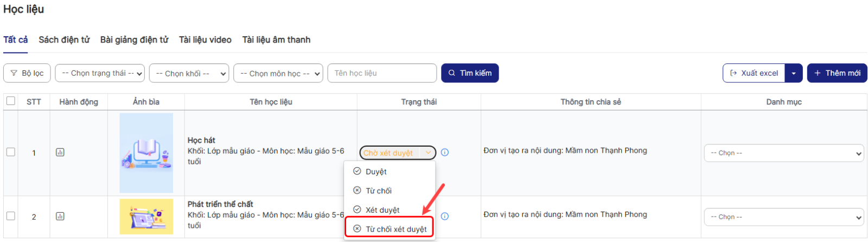Check the box for row Học hát
868x242 pixels.
click(11, 152)
